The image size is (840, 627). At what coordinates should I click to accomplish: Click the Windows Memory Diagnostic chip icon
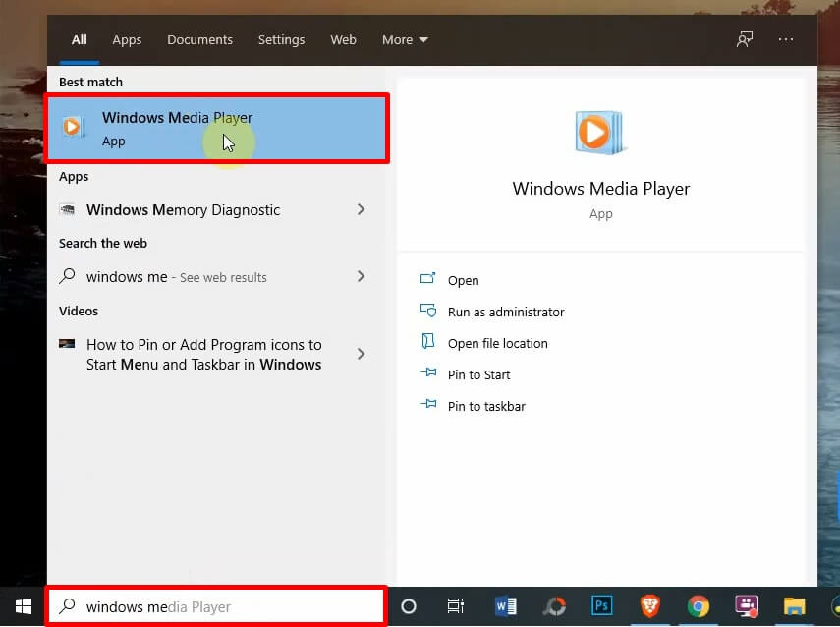(67, 209)
